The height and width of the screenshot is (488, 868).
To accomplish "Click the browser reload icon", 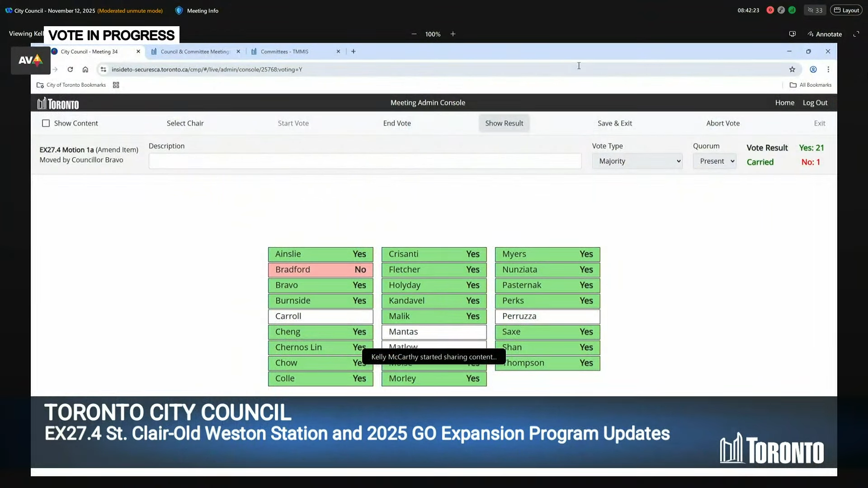I will (x=70, y=69).
